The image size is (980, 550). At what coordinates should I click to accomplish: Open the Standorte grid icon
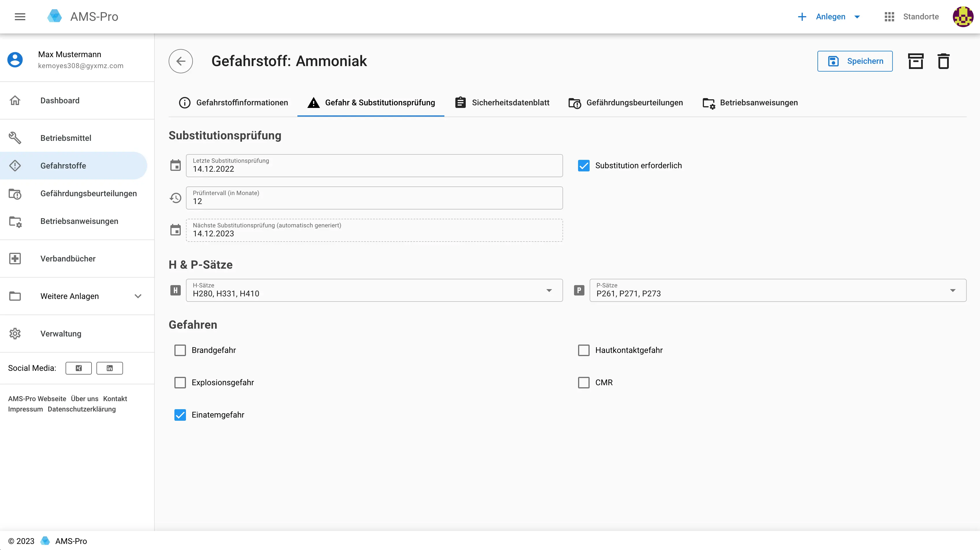889,17
